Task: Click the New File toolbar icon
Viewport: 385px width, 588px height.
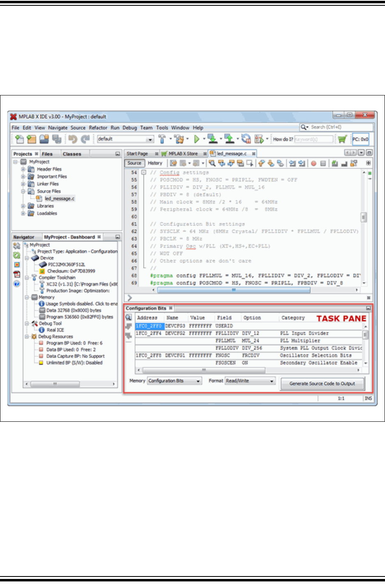Action: 19,139
